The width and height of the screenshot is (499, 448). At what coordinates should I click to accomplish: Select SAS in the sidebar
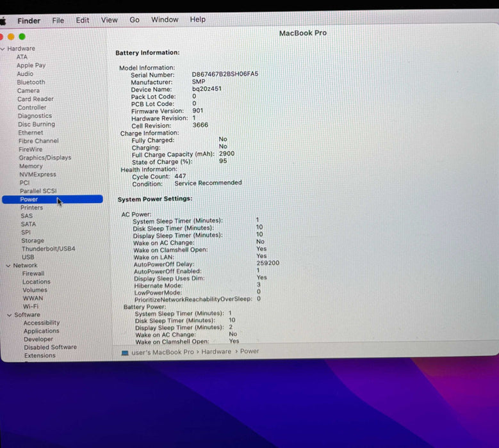coord(27,216)
